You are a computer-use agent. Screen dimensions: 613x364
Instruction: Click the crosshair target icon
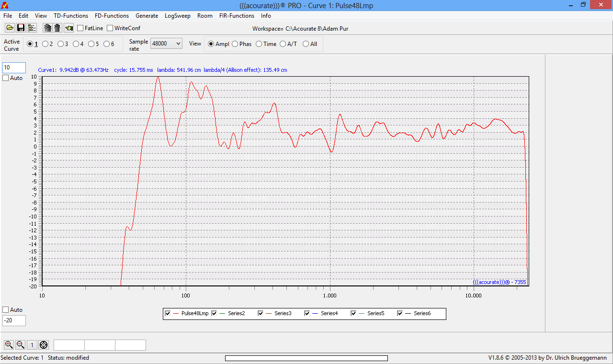(44, 345)
